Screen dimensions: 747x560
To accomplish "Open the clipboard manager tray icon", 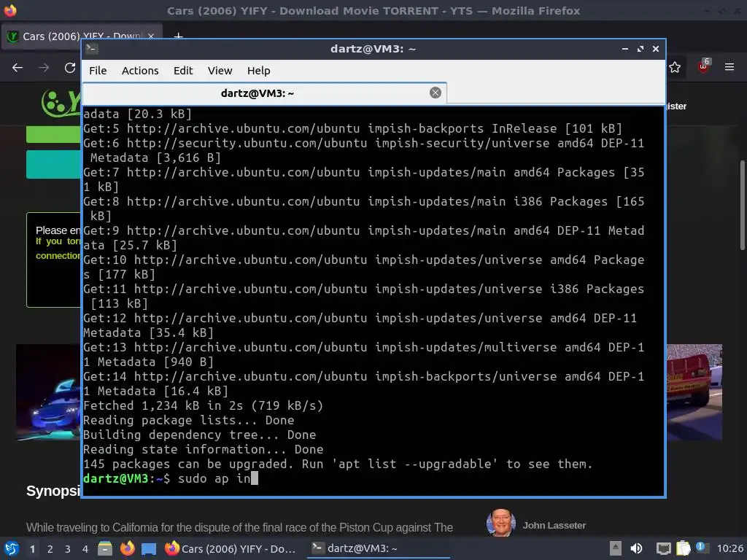I will click(683, 548).
